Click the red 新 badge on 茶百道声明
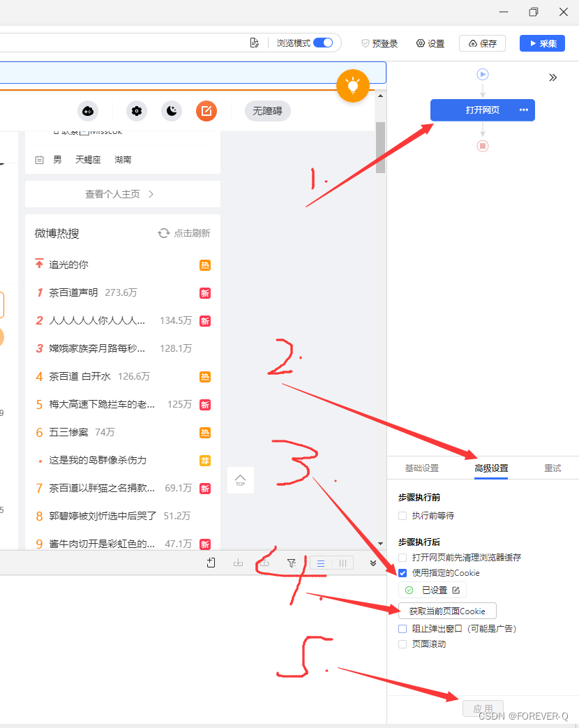Image resolution: width=579 pixels, height=728 pixels. click(205, 293)
